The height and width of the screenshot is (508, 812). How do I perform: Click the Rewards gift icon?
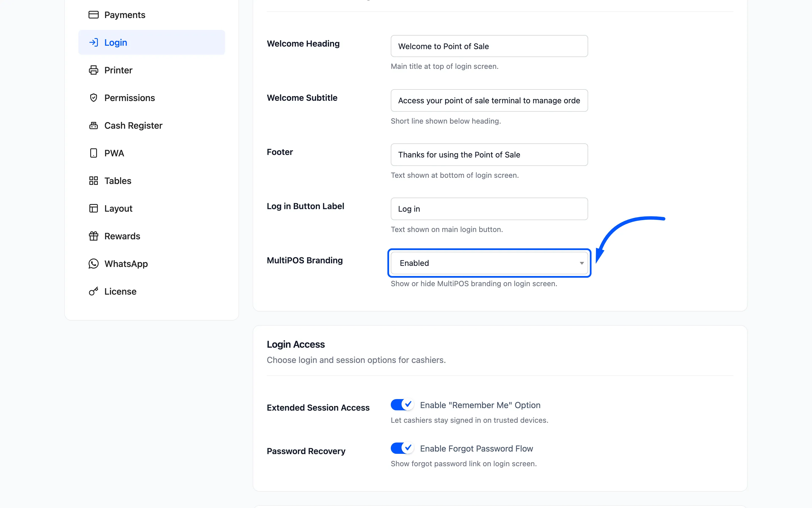[93, 236]
